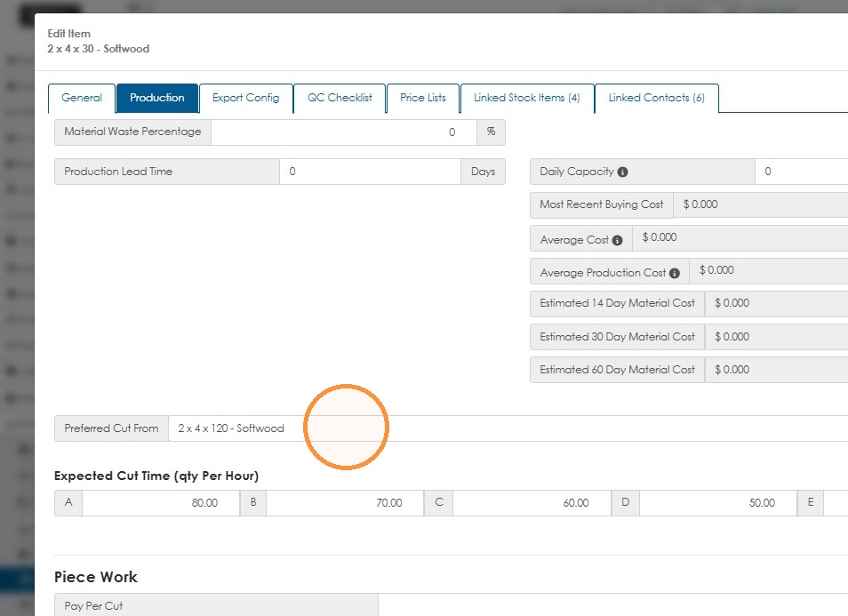848x616 pixels.
Task: Open the General tab
Action: click(x=82, y=98)
